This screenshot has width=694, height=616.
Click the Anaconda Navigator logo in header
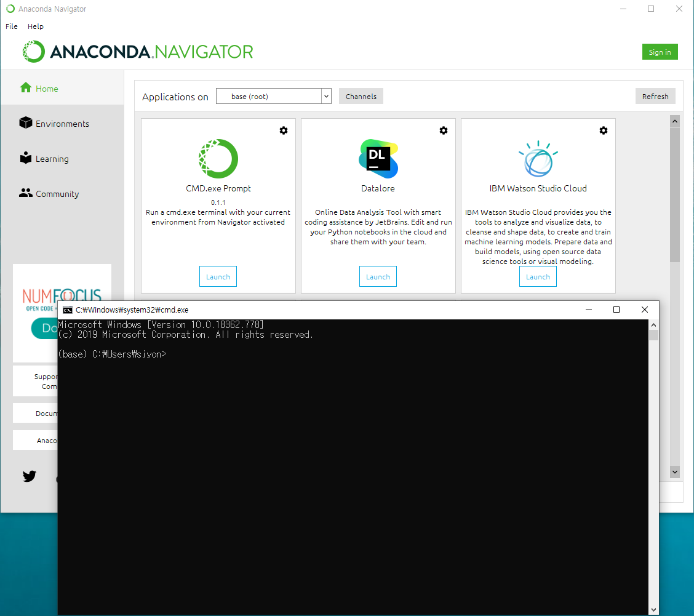click(x=138, y=52)
